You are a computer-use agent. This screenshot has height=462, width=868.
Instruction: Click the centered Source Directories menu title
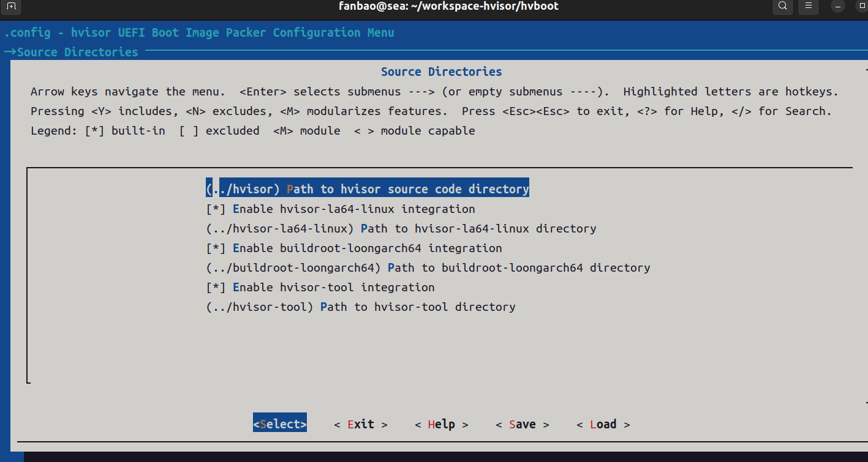pos(441,72)
